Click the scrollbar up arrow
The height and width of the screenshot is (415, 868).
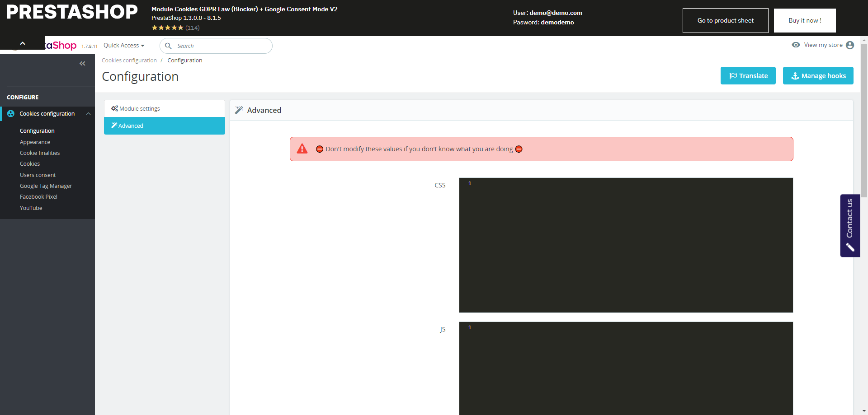[864, 40]
